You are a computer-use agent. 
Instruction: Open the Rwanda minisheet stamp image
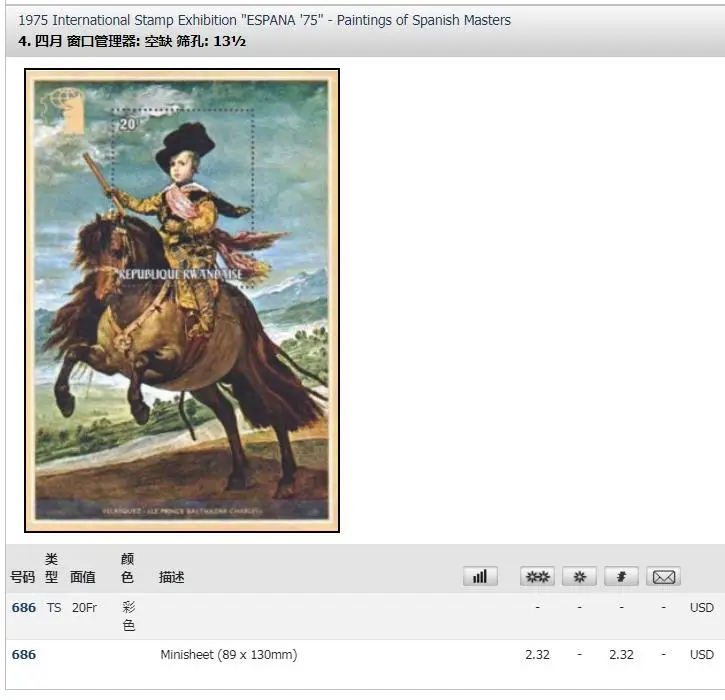tap(182, 301)
